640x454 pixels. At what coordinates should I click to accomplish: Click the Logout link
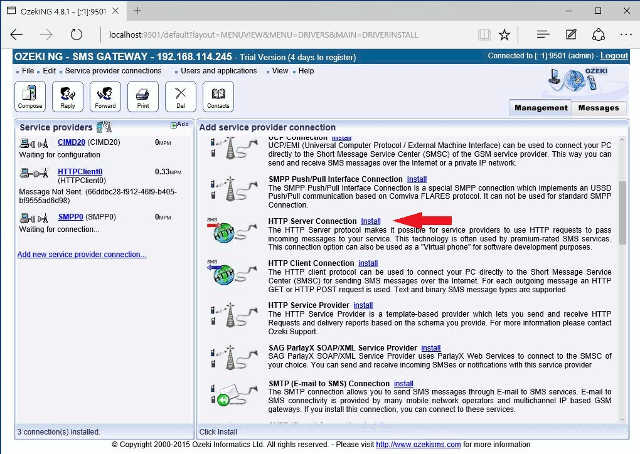[x=614, y=56]
